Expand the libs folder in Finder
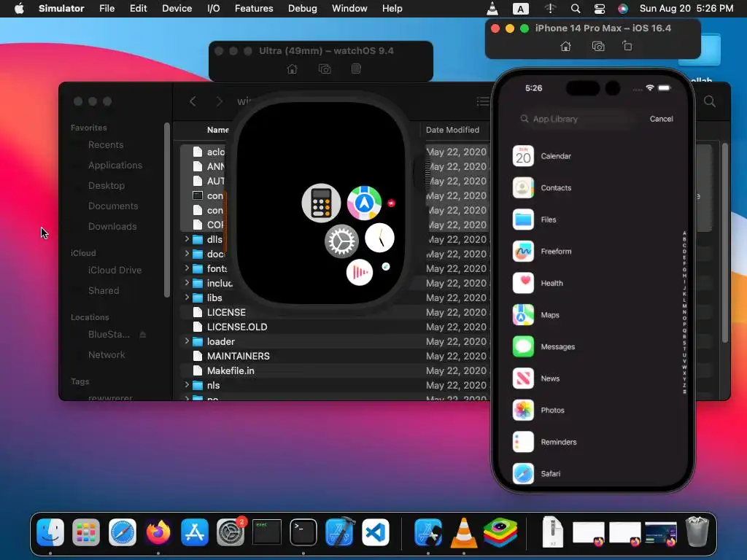 pyautogui.click(x=187, y=297)
